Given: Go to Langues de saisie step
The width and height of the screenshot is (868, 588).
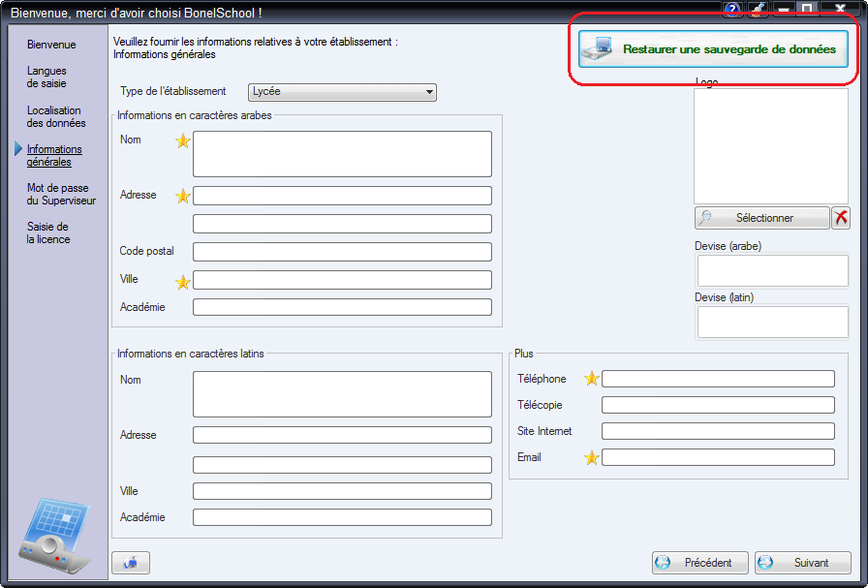Looking at the screenshot, I should [46, 77].
